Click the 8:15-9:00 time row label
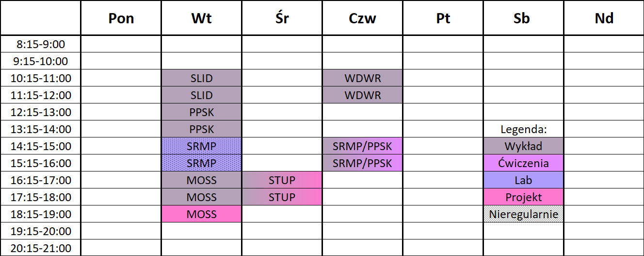The width and height of the screenshot is (644, 256). point(41,44)
